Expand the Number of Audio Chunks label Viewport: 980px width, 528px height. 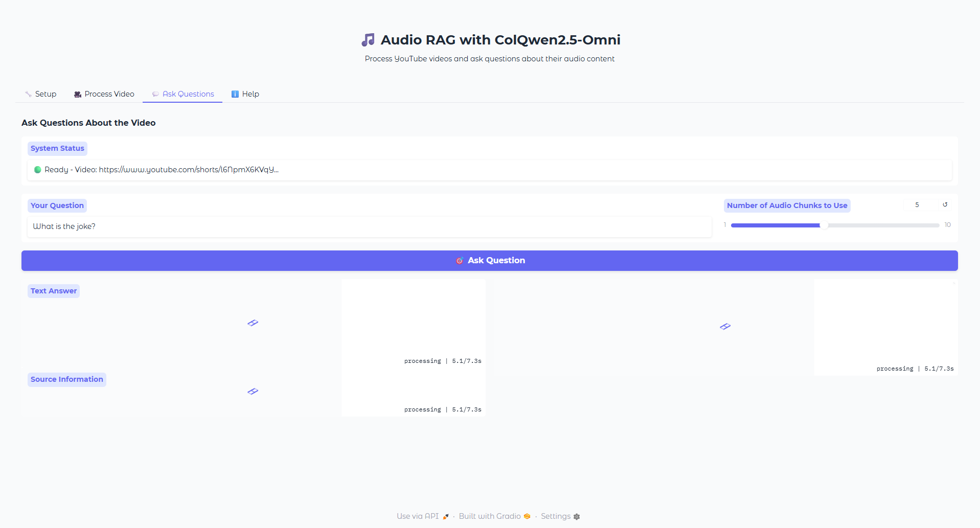(x=786, y=205)
